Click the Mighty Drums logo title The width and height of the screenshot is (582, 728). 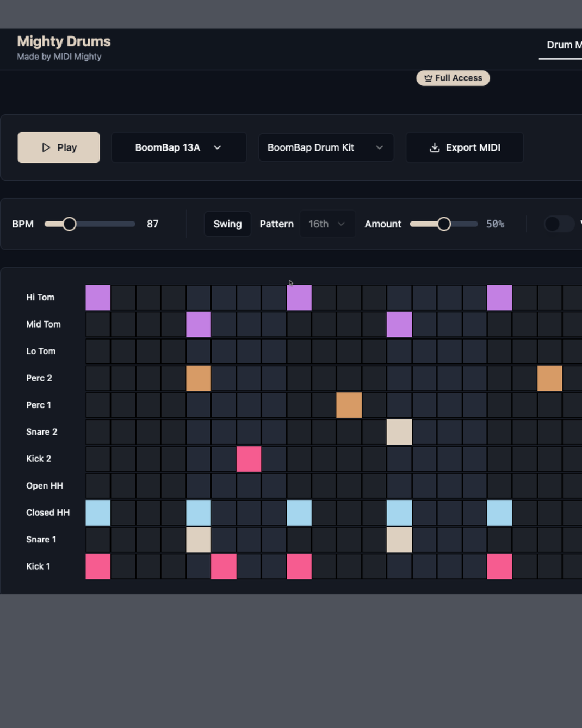tap(64, 41)
